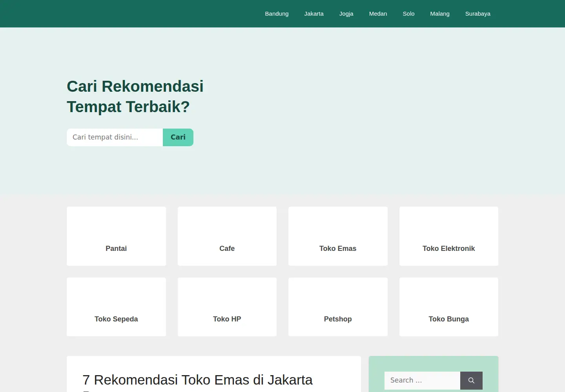Choose the Toko HP category card
This screenshot has height=392, width=565.
coord(227,307)
